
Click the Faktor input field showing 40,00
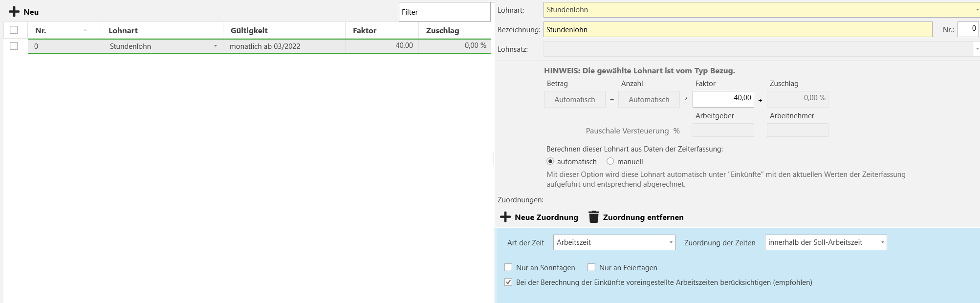tap(723, 99)
